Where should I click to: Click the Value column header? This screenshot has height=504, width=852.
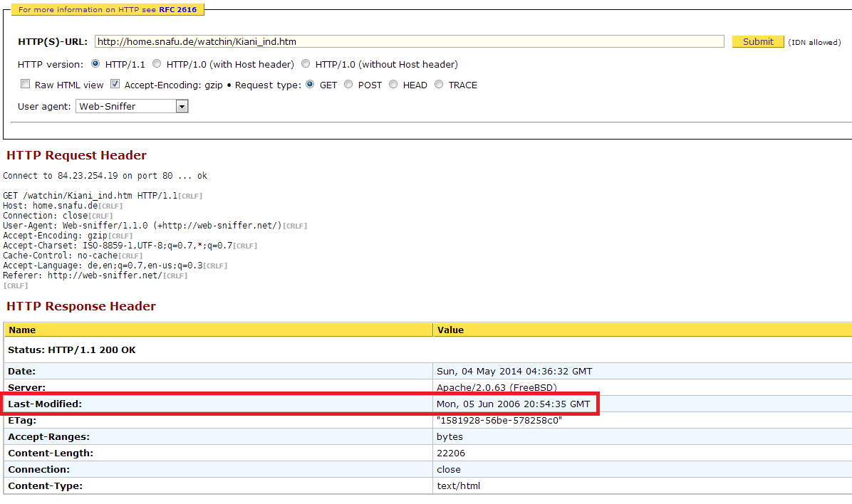pos(643,330)
